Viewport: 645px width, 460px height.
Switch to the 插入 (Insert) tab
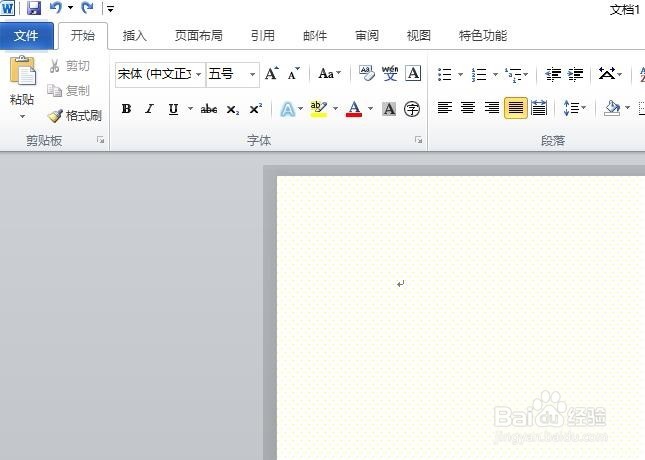pyautogui.click(x=135, y=36)
